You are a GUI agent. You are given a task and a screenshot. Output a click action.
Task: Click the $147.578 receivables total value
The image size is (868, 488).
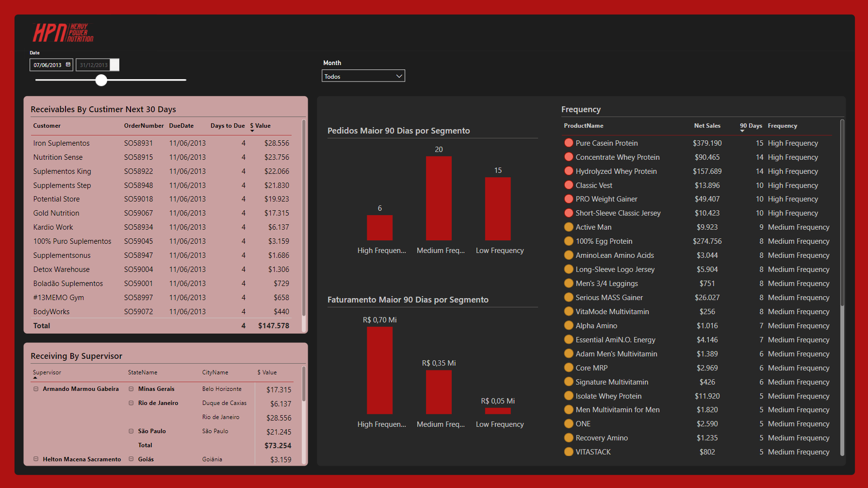click(x=274, y=326)
